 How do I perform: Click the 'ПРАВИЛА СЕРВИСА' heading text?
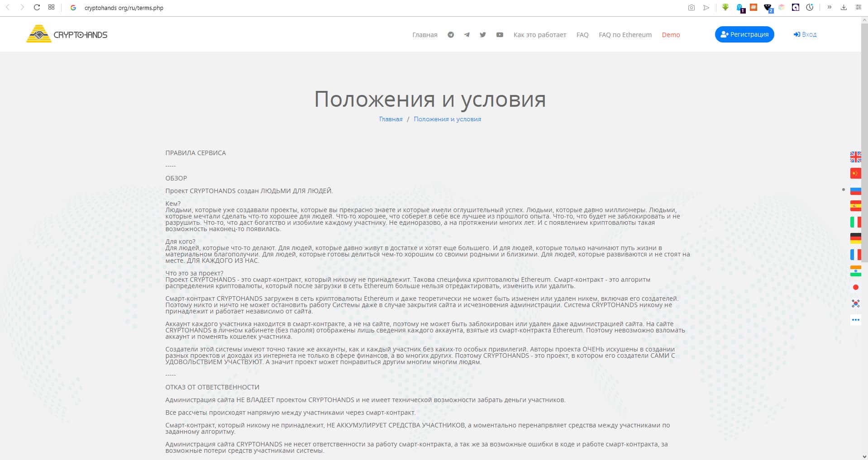(196, 153)
